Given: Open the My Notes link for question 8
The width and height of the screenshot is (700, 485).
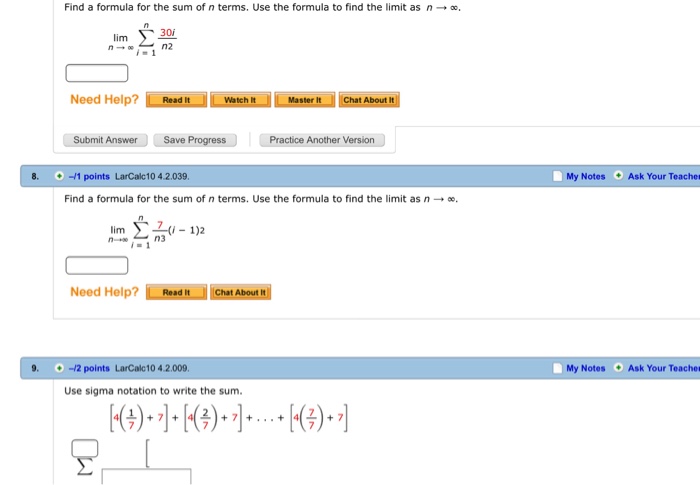Looking at the screenshot, I should (585, 176).
